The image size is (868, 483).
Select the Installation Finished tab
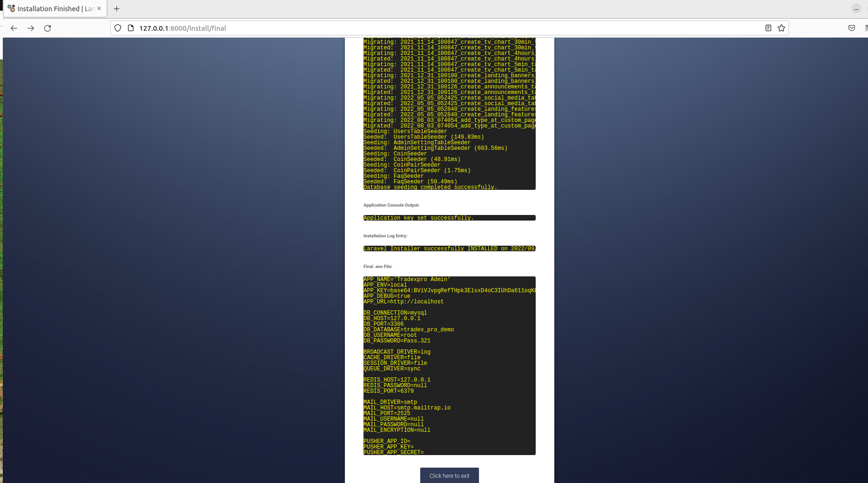pyautogui.click(x=51, y=9)
